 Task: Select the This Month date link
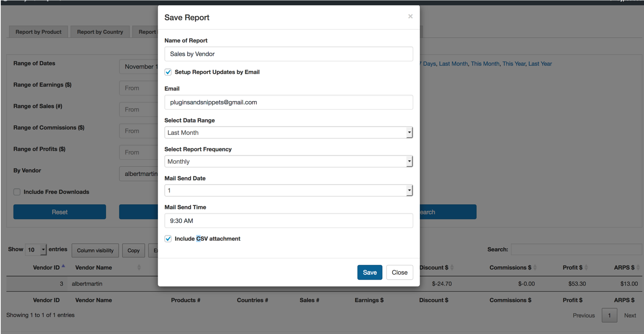[x=485, y=64]
